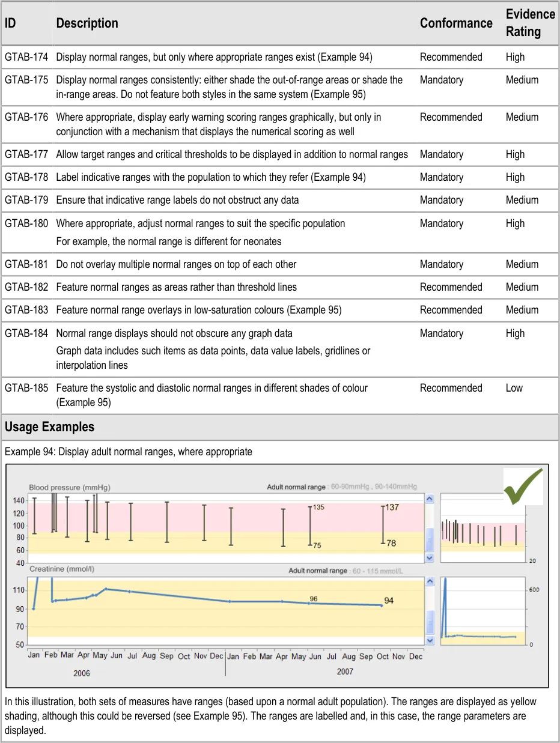560x743 pixels.
Task: Click Creatinine graph scroll up arrow
Action: coord(429,581)
